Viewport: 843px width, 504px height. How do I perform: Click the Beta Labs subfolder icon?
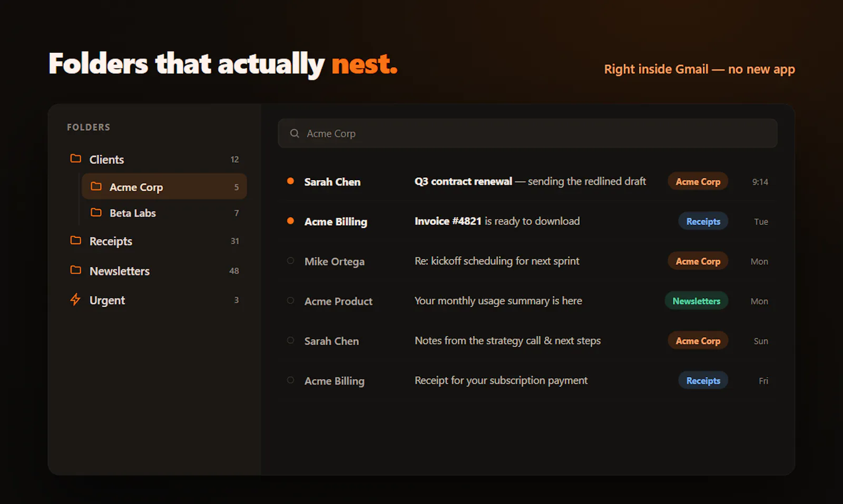pyautogui.click(x=96, y=212)
